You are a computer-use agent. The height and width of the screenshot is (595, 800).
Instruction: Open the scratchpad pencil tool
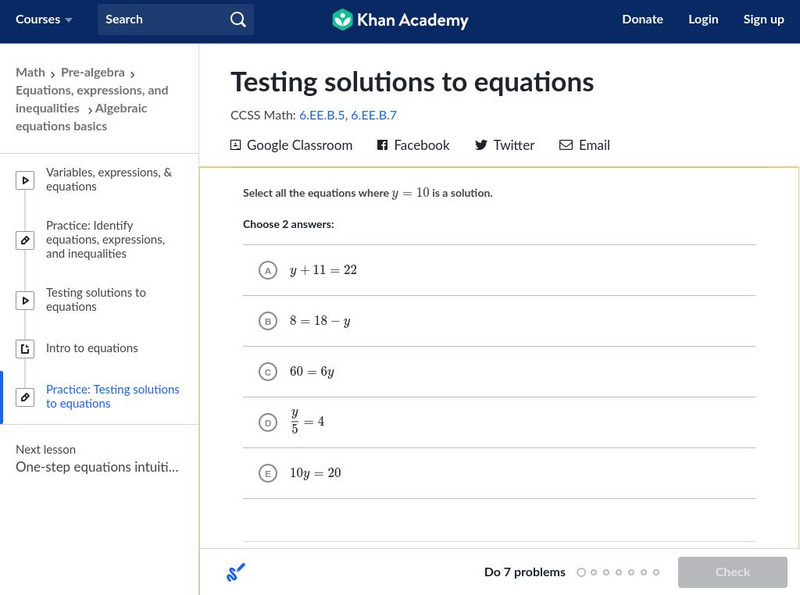coord(236,573)
